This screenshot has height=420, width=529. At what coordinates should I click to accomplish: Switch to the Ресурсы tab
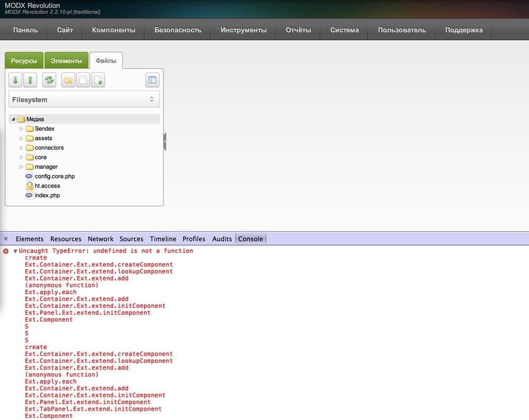(24, 61)
